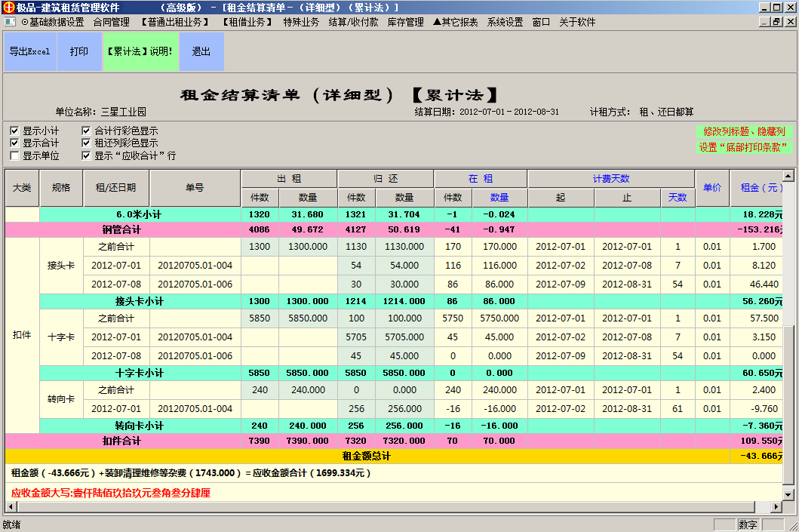Image resolution: width=799 pixels, height=532 pixels.
Task: Select 钢管合计 row label
Action: (x=121, y=230)
